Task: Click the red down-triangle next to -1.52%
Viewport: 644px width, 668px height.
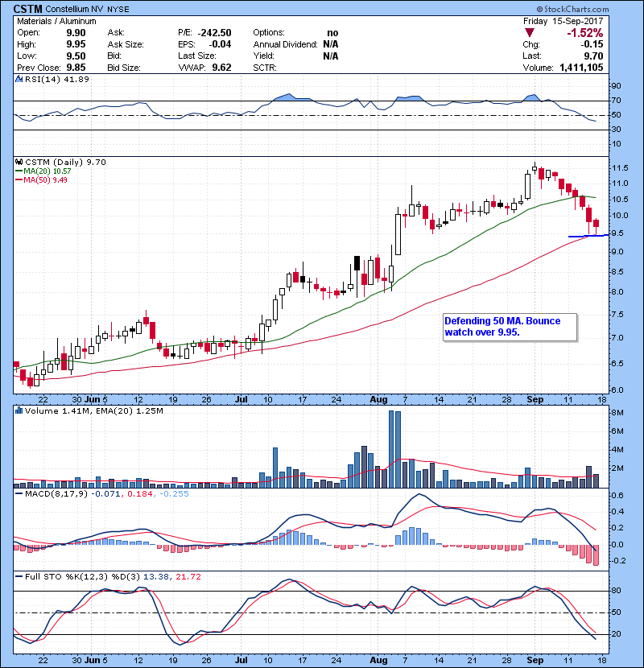Action: point(530,33)
